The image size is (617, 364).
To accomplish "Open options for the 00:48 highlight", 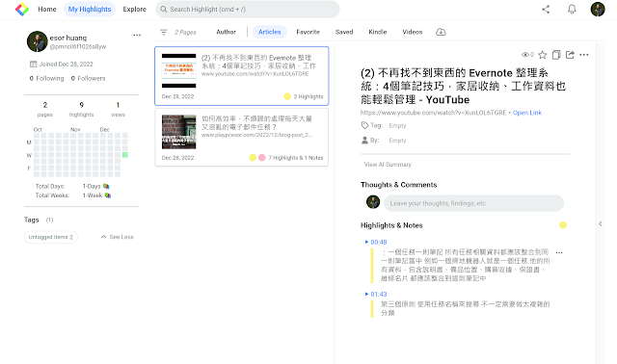I will 559,252.
